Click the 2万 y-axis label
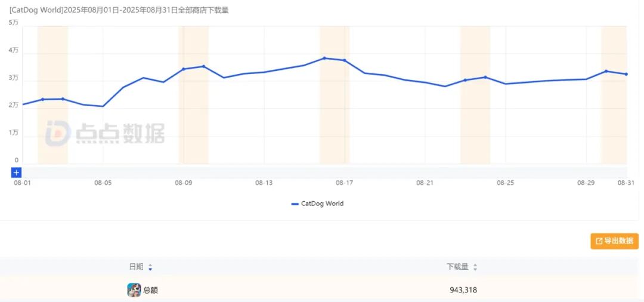 click(x=14, y=105)
